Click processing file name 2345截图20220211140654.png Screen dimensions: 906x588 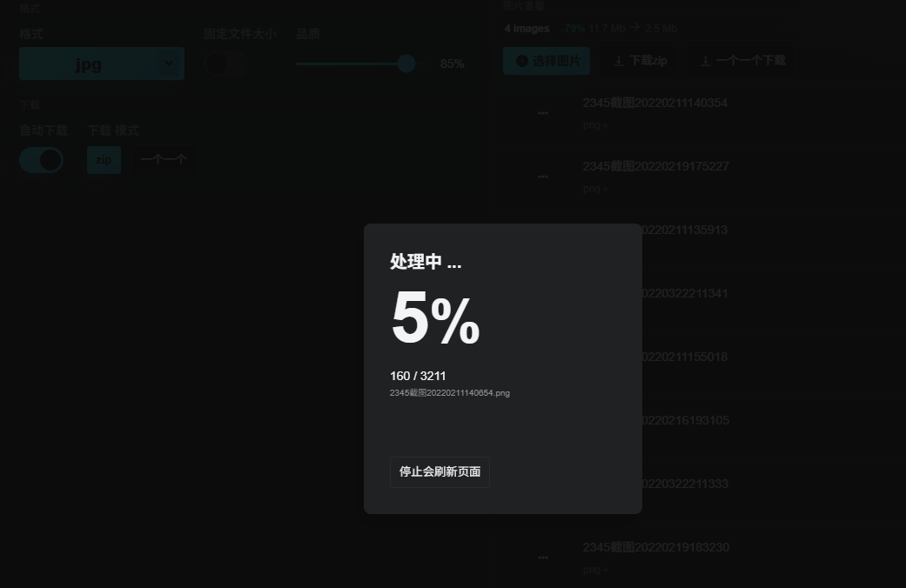(450, 393)
